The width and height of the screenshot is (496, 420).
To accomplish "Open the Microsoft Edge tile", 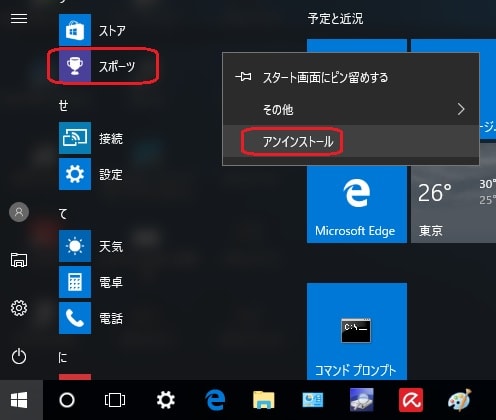I will click(x=357, y=204).
